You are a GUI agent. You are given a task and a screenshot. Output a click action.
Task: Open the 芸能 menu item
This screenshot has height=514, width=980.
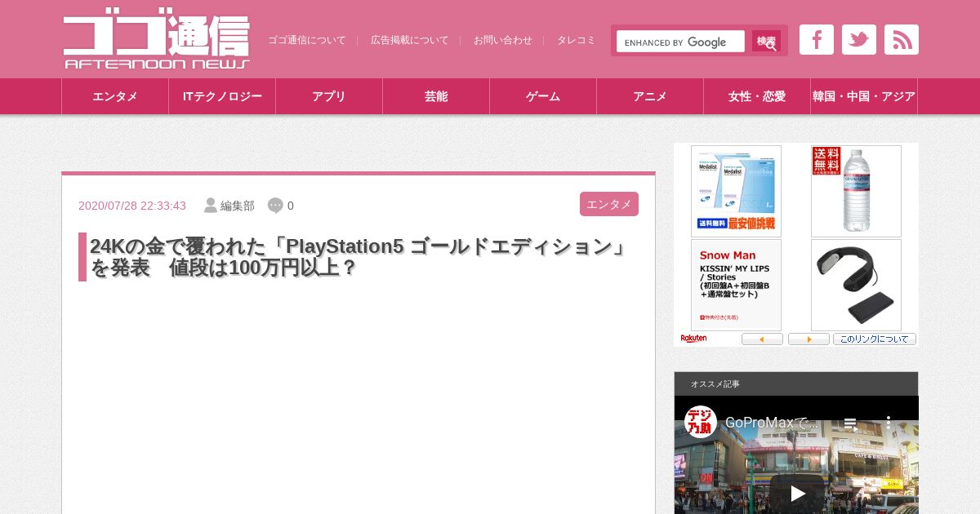click(436, 96)
